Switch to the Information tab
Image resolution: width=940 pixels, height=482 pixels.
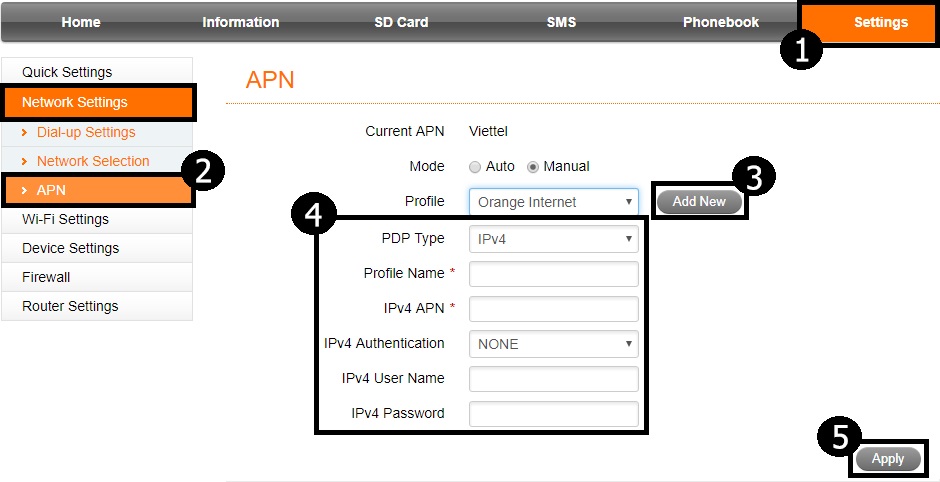coord(240,22)
